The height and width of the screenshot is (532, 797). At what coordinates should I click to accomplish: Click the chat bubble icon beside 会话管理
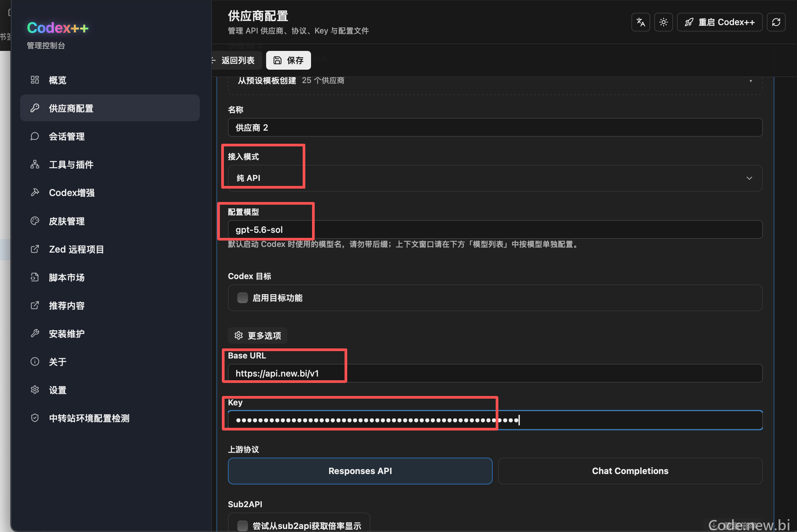35,136
